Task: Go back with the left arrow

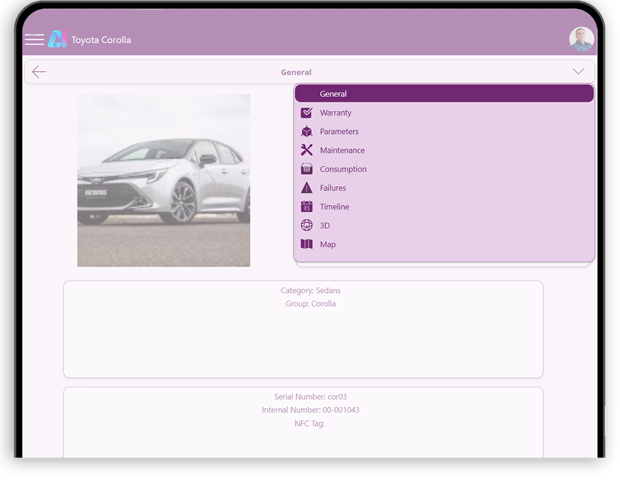Action: (39, 72)
